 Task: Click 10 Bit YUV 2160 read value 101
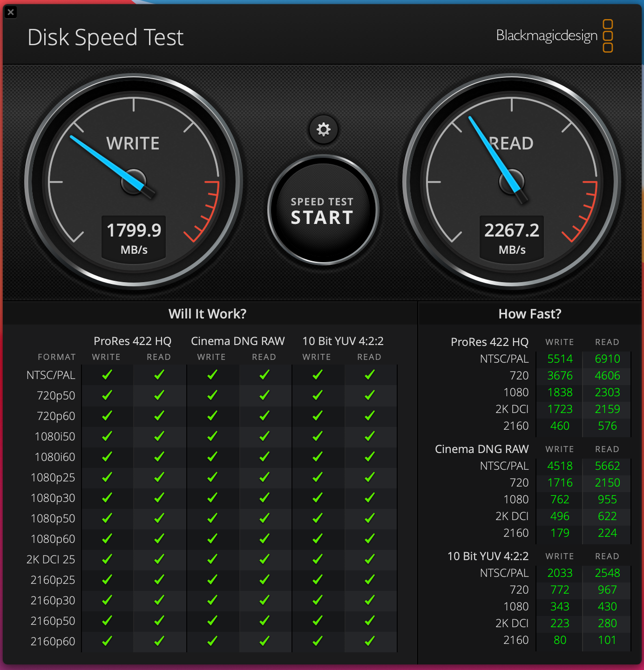[x=608, y=640]
